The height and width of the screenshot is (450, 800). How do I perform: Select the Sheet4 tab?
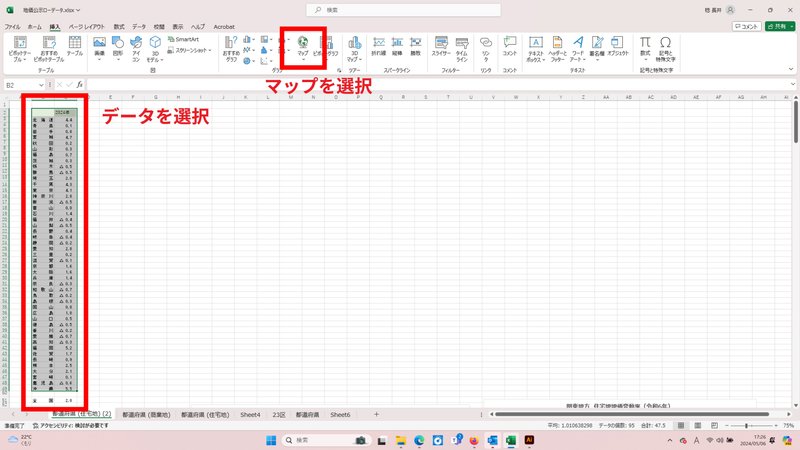250,415
